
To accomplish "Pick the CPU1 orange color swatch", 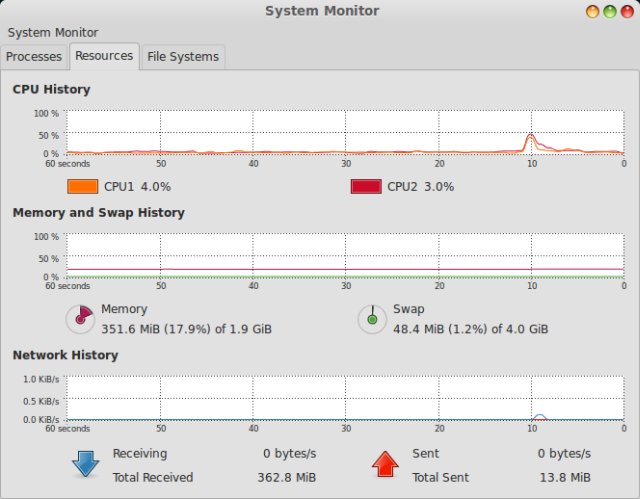I will (x=83, y=186).
